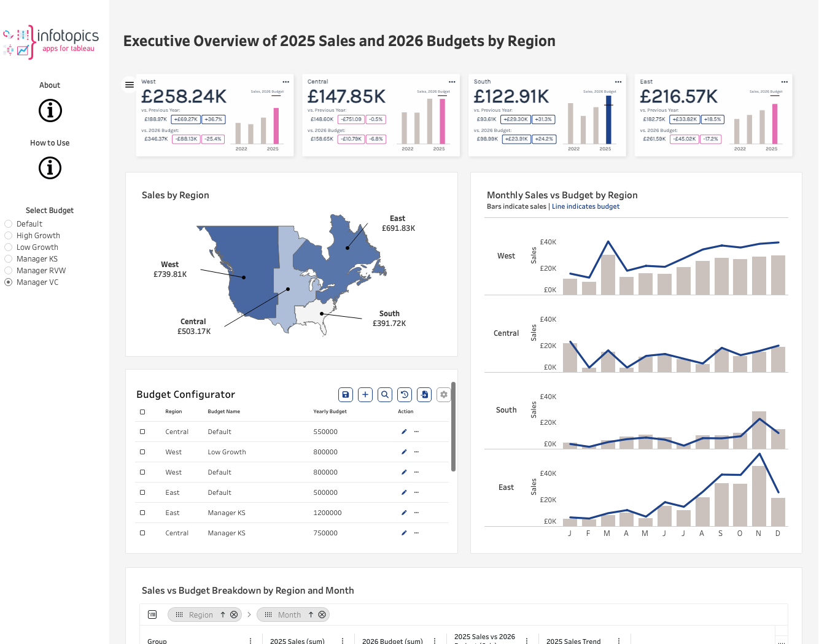Add a new row in Budget Configurator
Image resolution: width=819 pixels, height=644 pixels.
365,395
